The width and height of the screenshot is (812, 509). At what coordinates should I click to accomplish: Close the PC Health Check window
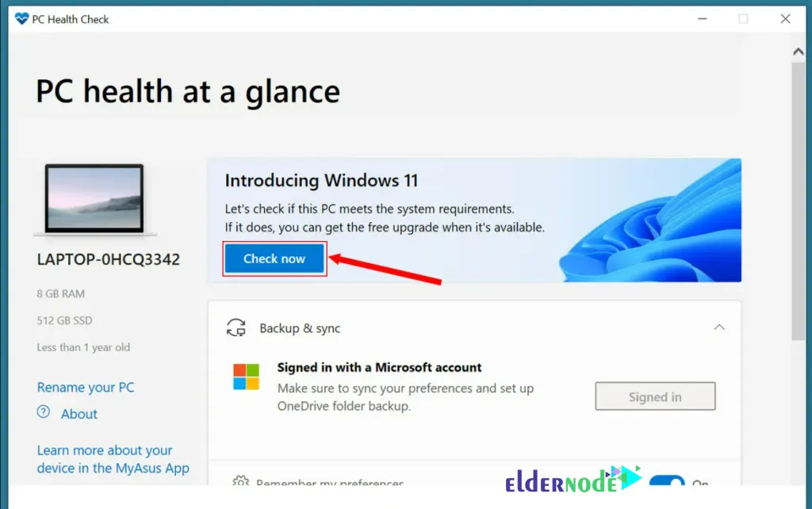tap(785, 19)
